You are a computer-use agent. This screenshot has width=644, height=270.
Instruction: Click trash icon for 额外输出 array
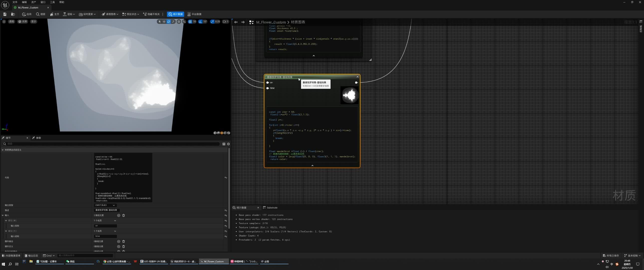coord(124,241)
